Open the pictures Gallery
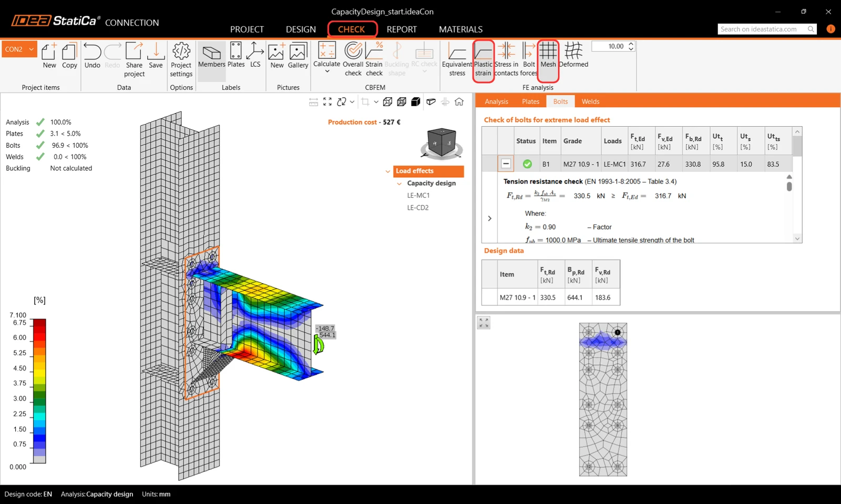Screen dimensions: 841x504 (x=298, y=56)
